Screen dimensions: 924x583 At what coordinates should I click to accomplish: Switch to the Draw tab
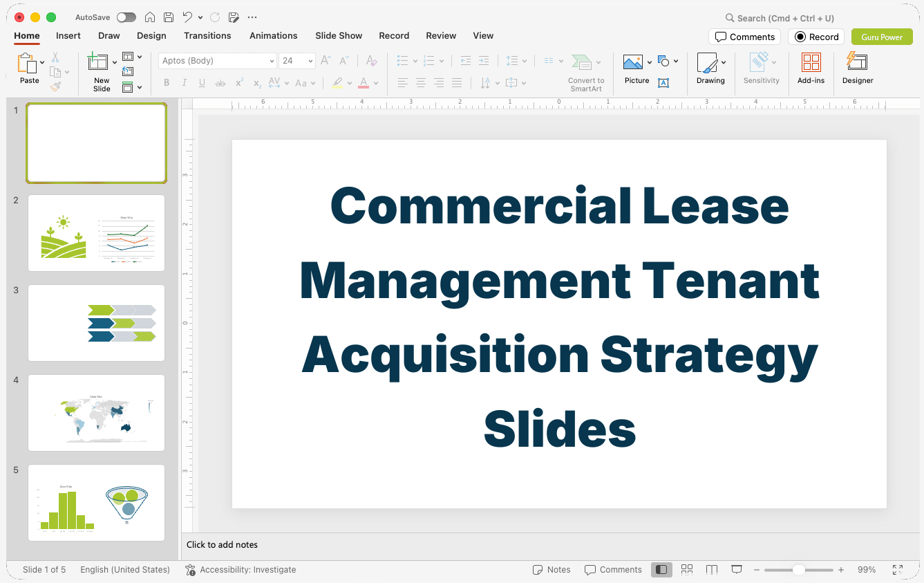(x=109, y=36)
